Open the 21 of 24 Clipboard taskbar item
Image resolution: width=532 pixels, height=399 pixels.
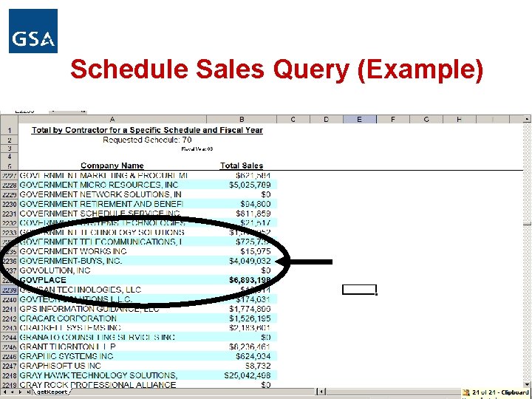click(497, 392)
